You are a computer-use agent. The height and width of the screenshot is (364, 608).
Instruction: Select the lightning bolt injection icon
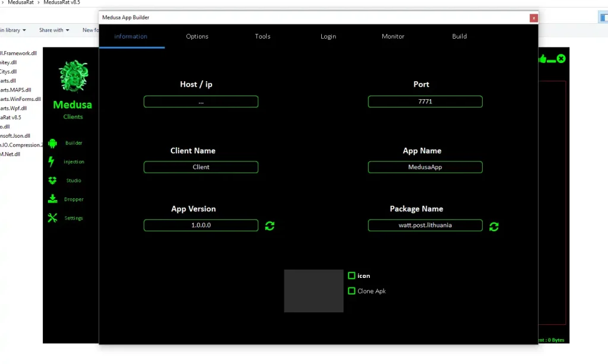pos(52,162)
